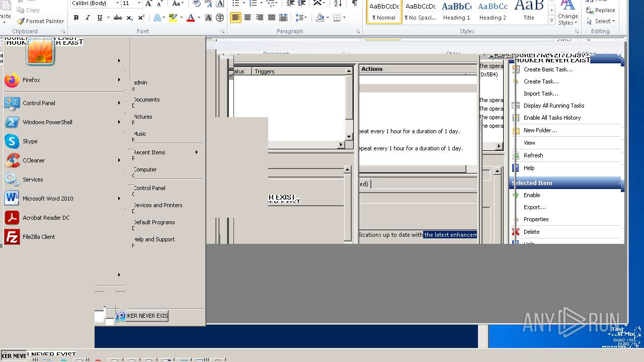Click Import Task... action

click(x=541, y=94)
